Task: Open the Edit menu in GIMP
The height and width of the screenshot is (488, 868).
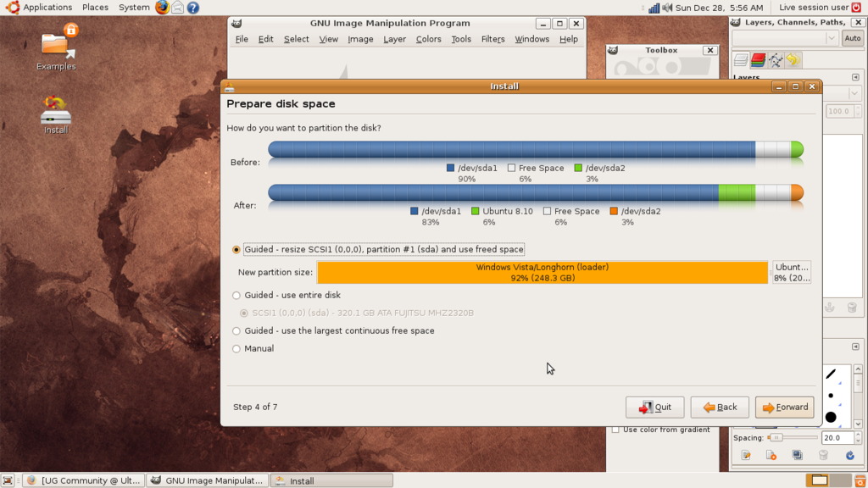Action: coord(265,39)
